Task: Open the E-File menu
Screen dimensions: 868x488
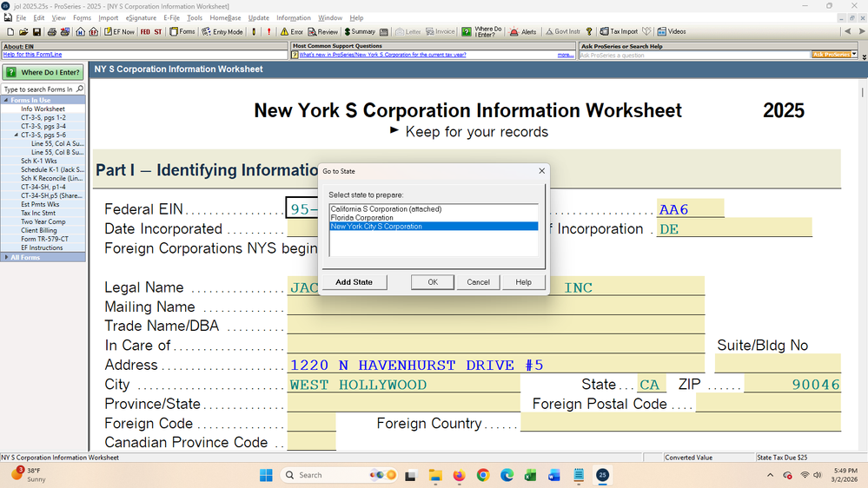Action: (172, 17)
